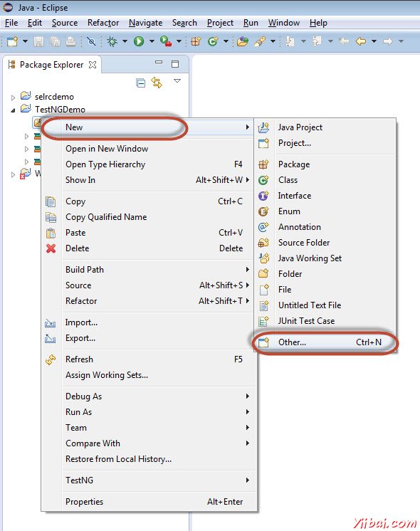The width and height of the screenshot is (420, 531).
Task: Toggle Link with Editor icon
Action: pos(157,83)
